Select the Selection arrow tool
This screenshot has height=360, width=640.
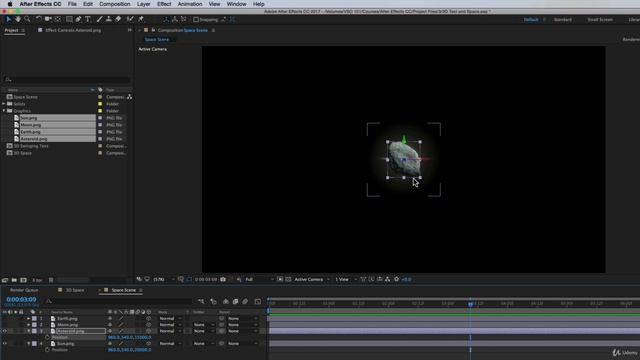[x=9, y=19]
